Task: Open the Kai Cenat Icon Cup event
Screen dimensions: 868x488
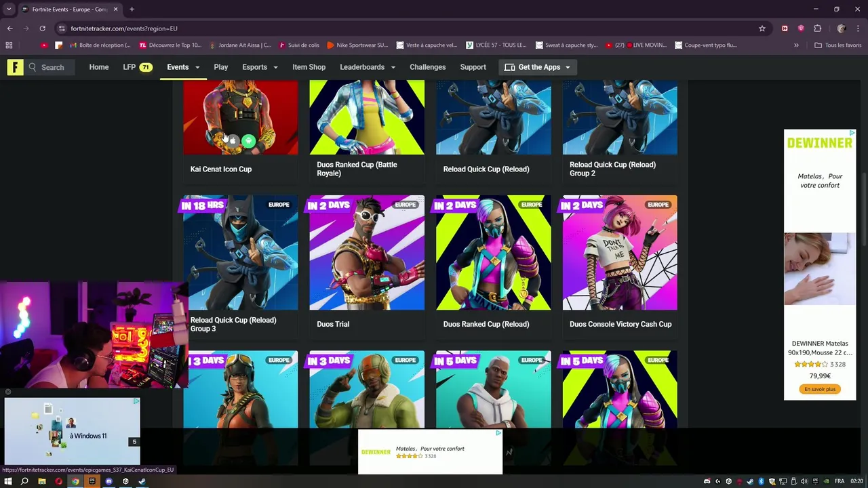Action: point(221,169)
